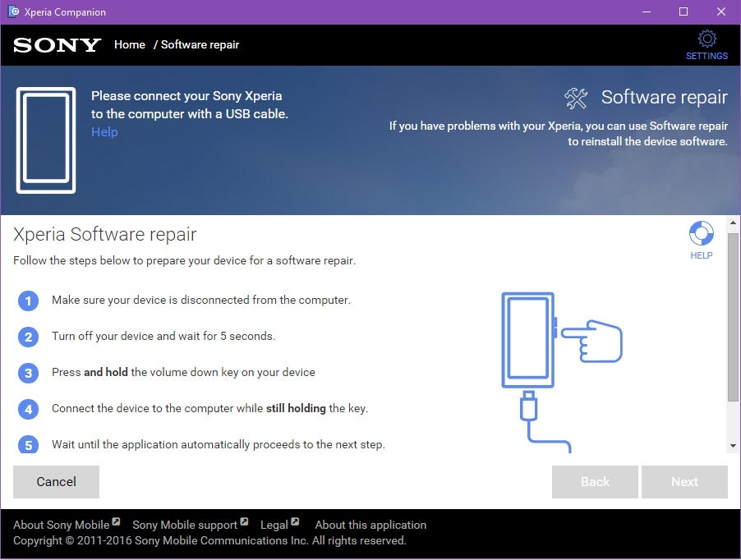
Task: Click the scrollbar down arrow
Action: (x=733, y=446)
